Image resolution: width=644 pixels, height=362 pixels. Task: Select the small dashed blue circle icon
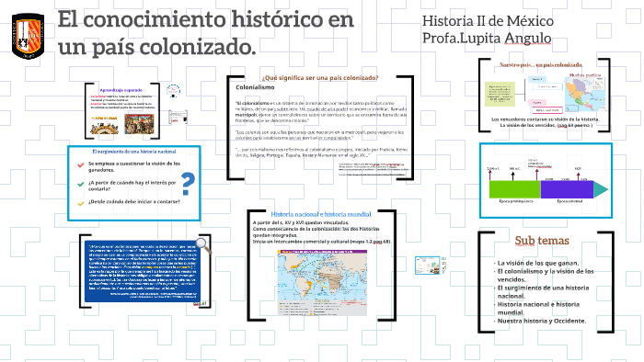[x=173, y=91]
